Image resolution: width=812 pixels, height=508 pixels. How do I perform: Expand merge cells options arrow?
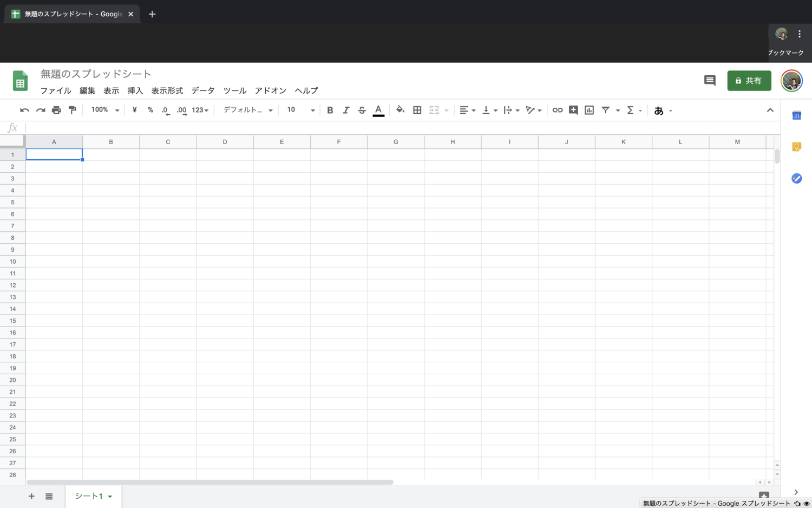click(x=447, y=110)
